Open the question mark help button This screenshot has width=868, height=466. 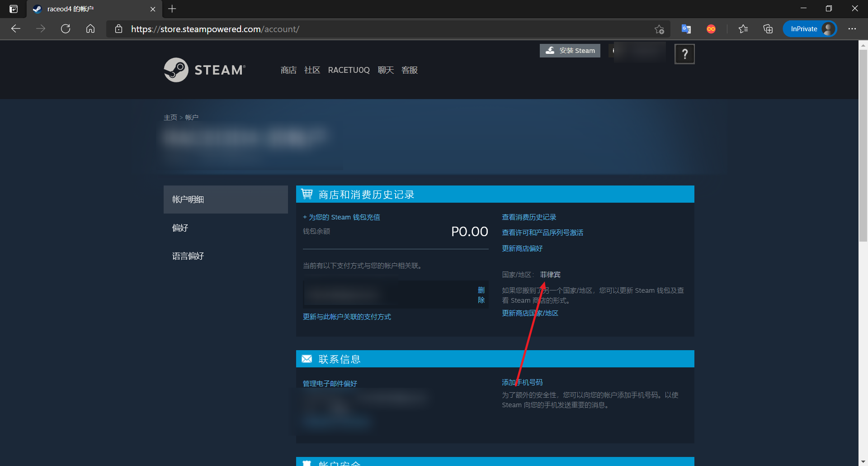coord(684,54)
